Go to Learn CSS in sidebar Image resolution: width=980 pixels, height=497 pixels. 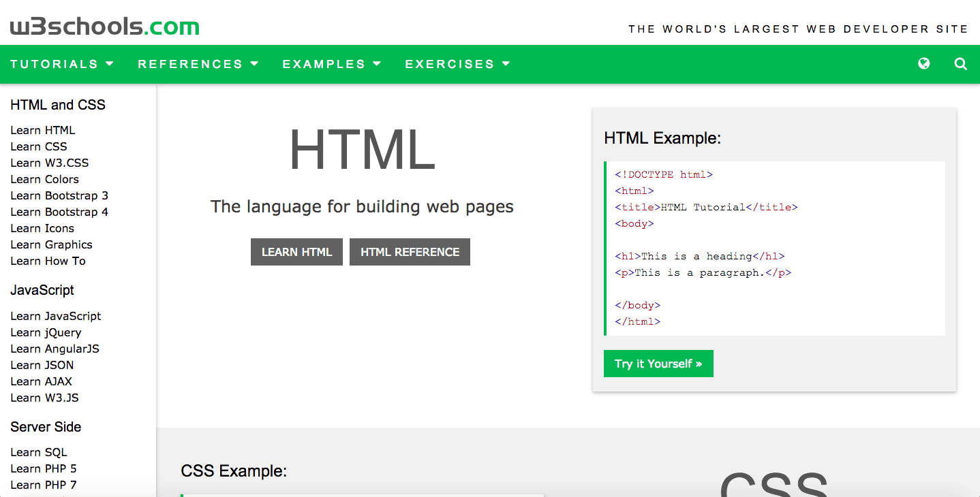(x=39, y=146)
